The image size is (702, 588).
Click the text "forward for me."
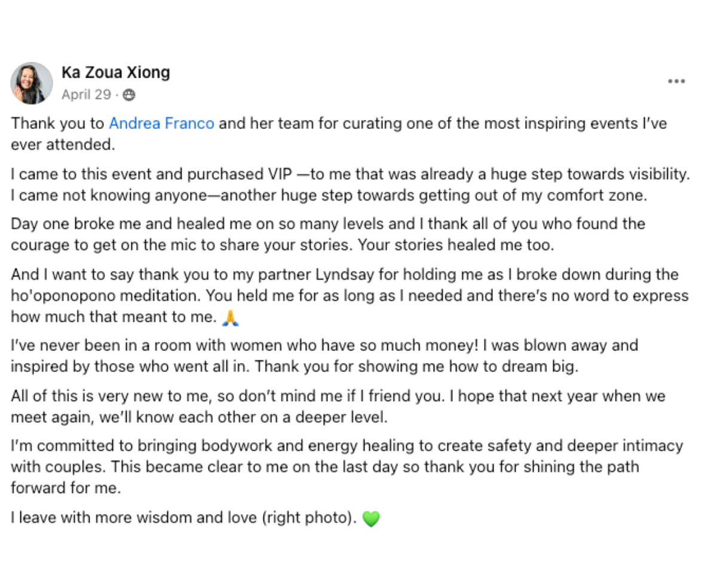[x=66, y=488]
